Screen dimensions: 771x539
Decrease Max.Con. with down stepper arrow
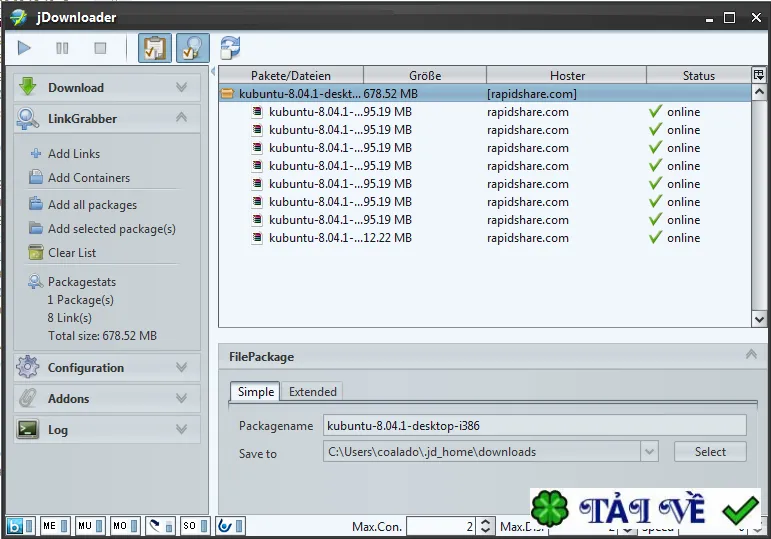click(x=485, y=531)
